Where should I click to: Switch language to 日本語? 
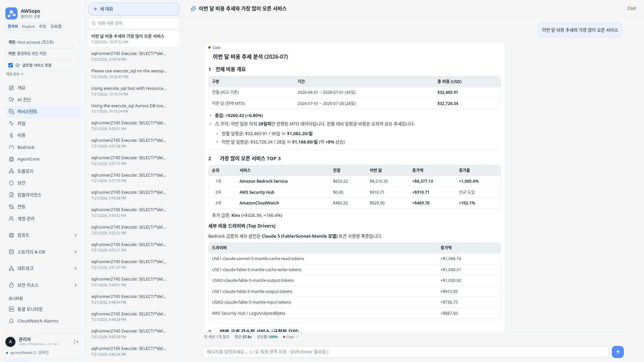(56, 26)
